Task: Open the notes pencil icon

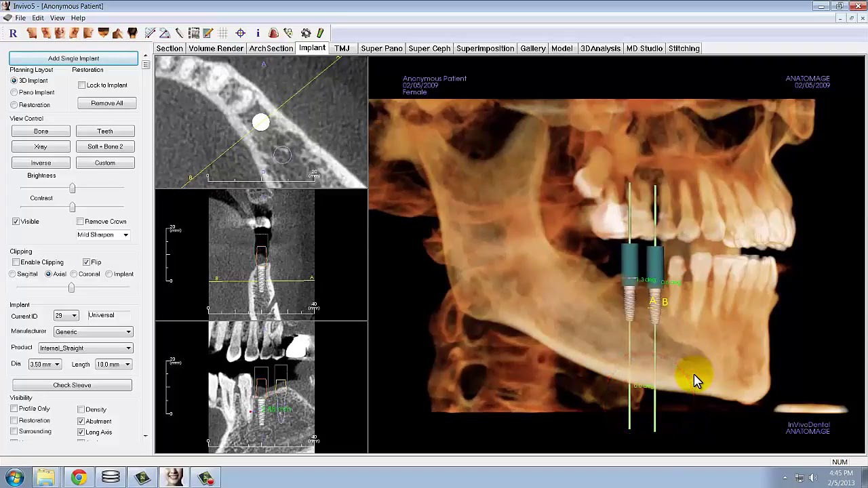Action: [208, 33]
